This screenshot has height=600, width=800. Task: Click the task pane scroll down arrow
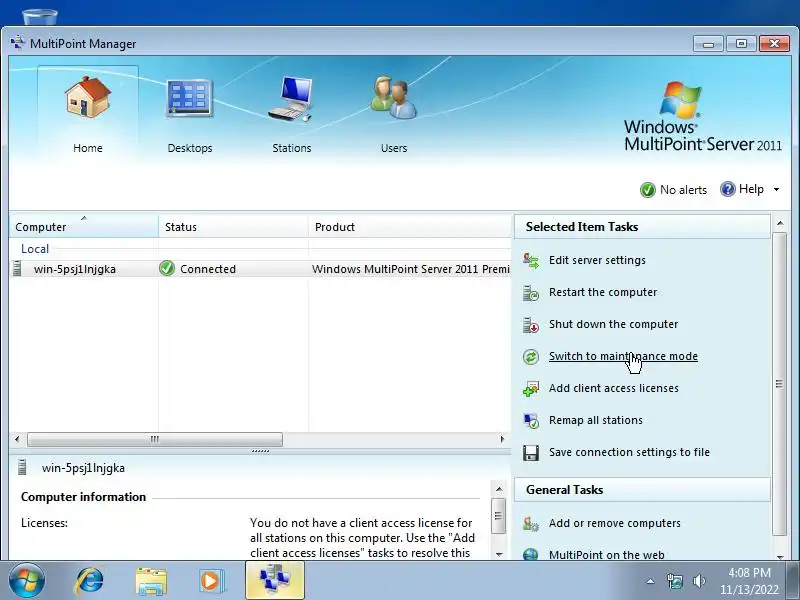pyautogui.click(x=780, y=556)
